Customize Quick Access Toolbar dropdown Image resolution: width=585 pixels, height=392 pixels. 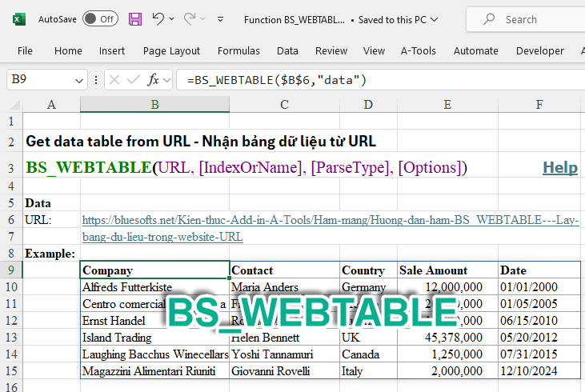click(x=221, y=19)
